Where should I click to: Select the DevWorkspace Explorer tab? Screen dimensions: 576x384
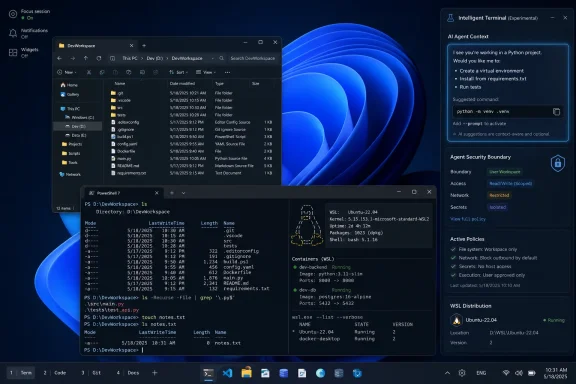coord(96,46)
